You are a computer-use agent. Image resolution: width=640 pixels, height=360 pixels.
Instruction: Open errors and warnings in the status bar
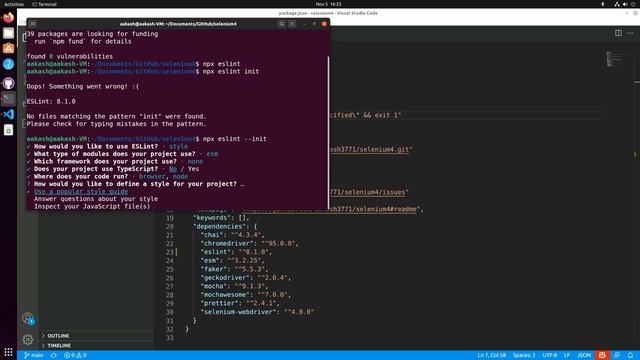(75, 355)
